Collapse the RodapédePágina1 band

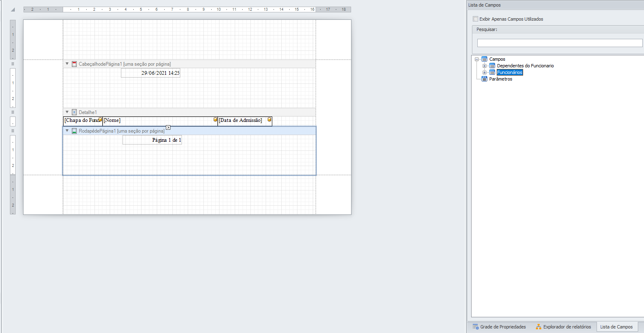click(67, 131)
